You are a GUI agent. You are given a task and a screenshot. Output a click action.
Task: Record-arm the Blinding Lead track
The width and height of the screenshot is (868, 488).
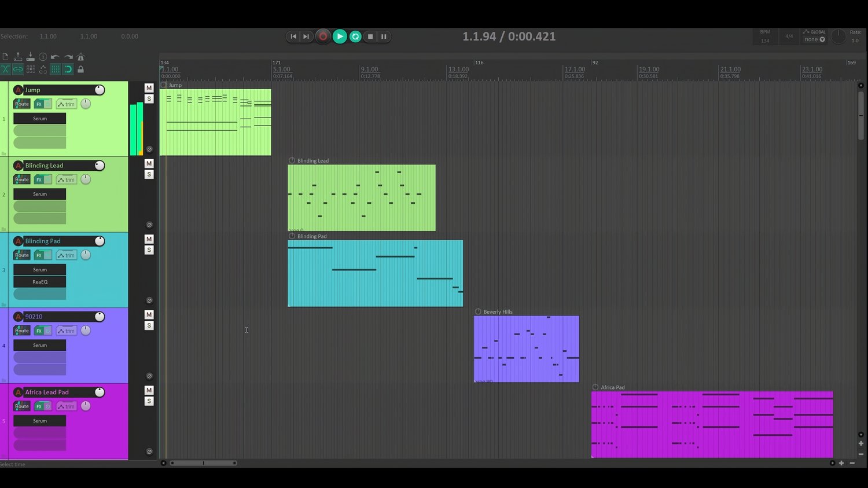(18, 166)
